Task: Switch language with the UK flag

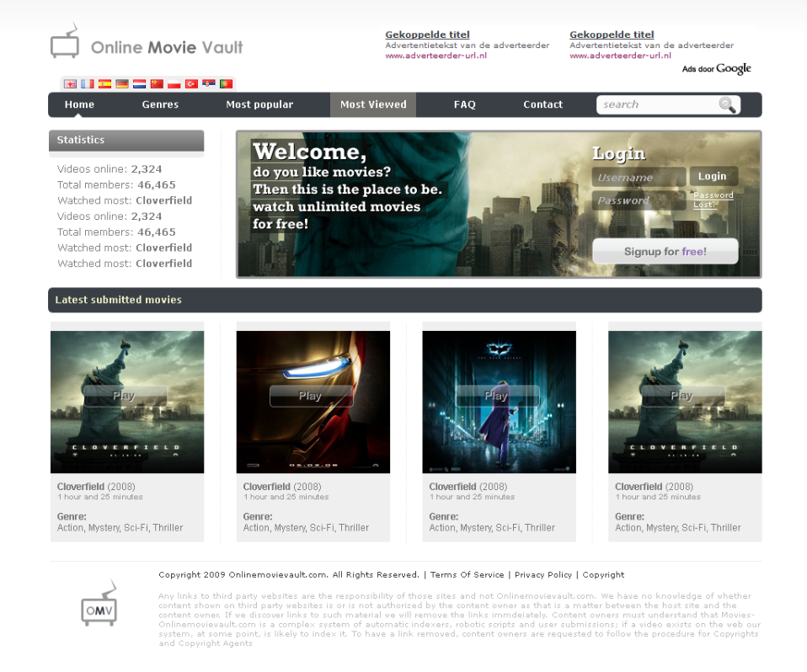Action: 70,84
